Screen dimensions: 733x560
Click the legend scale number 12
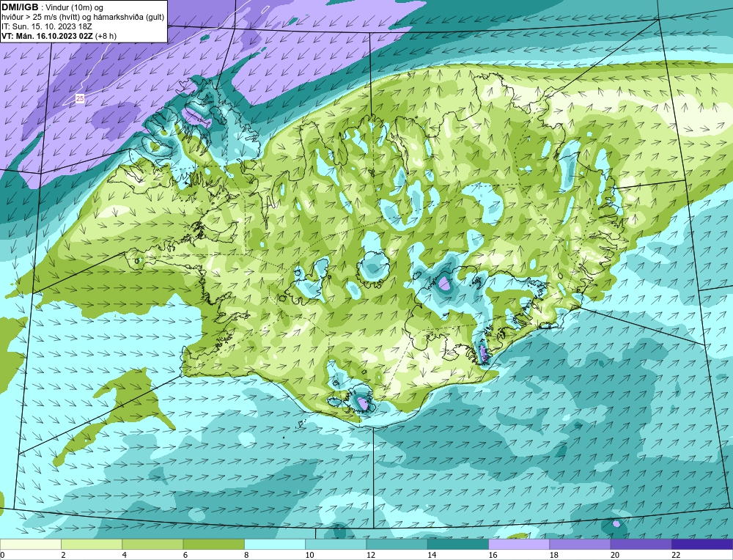(371, 555)
